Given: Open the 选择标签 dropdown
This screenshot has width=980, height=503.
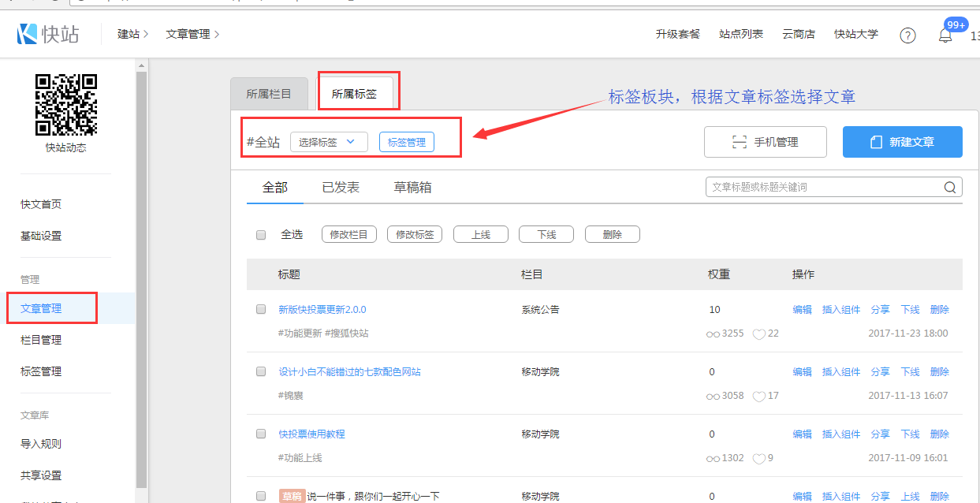Looking at the screenshot, I should [x=328, y=142].
